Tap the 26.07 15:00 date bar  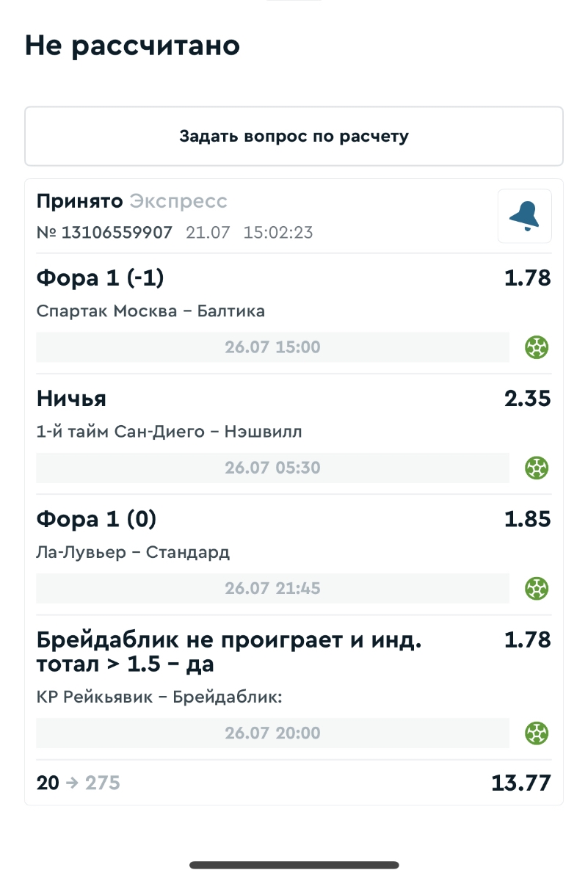272,347
